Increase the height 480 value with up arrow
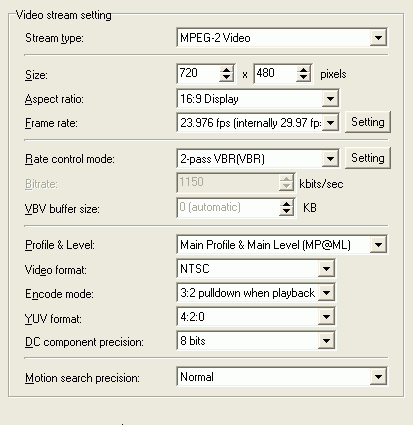 [303, 70]
